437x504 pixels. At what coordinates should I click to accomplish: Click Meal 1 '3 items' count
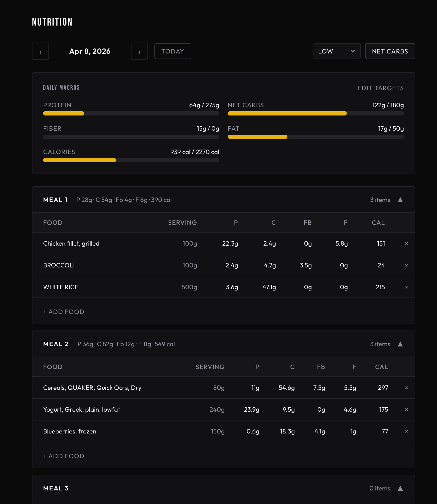click(380, 200)
